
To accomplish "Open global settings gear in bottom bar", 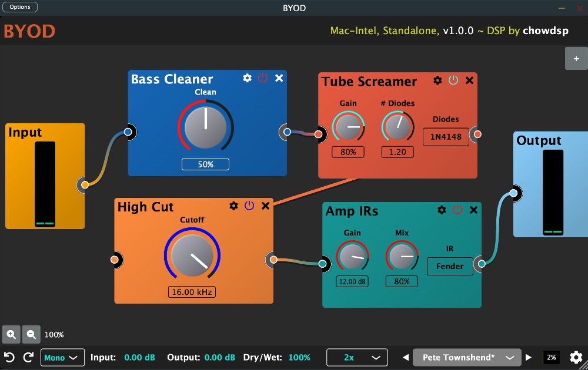I will point(576,357).
